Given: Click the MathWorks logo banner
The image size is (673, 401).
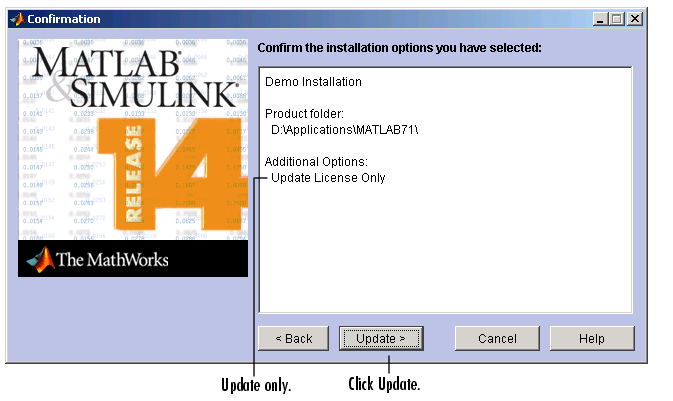Looking at the screenshot, I should tap(133, 258).
